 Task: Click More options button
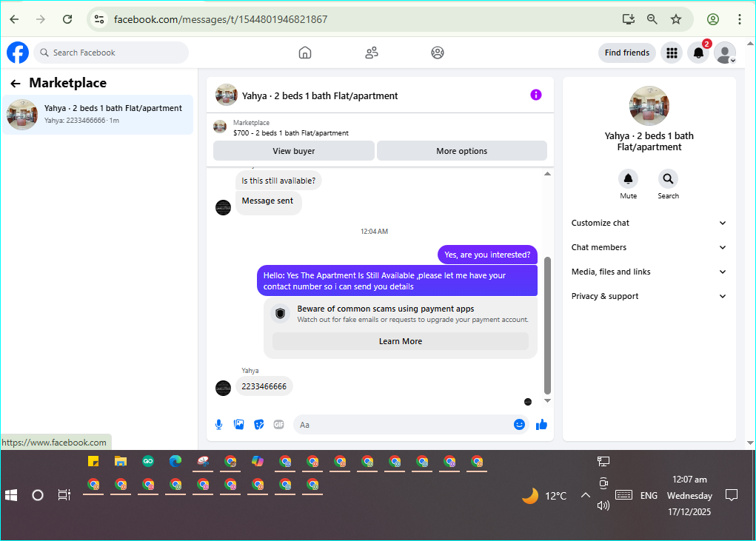point(462,151)
